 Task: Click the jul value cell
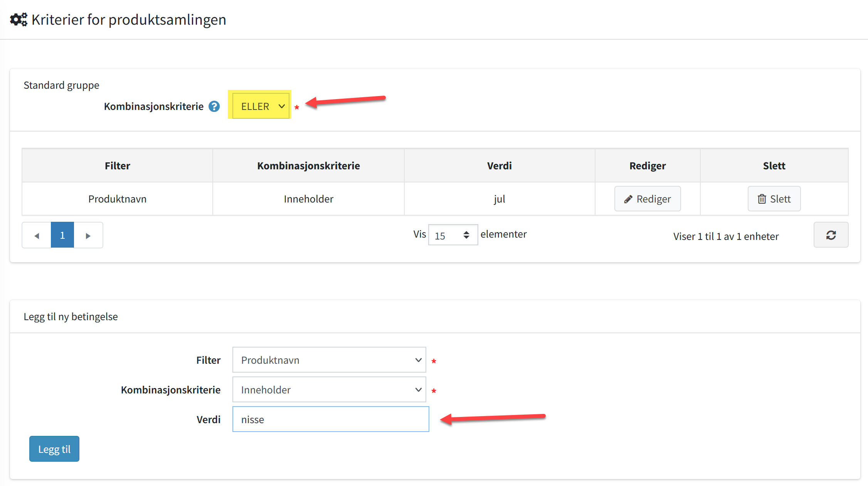499,199
